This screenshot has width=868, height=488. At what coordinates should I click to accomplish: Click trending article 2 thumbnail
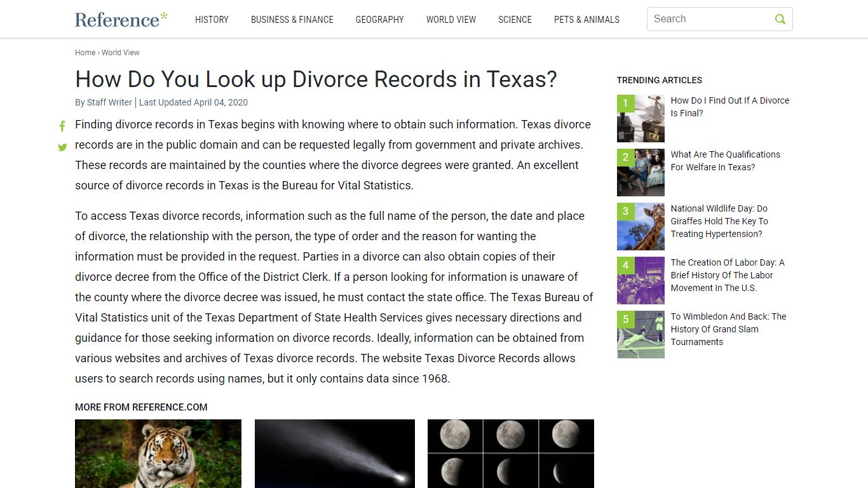641,172
